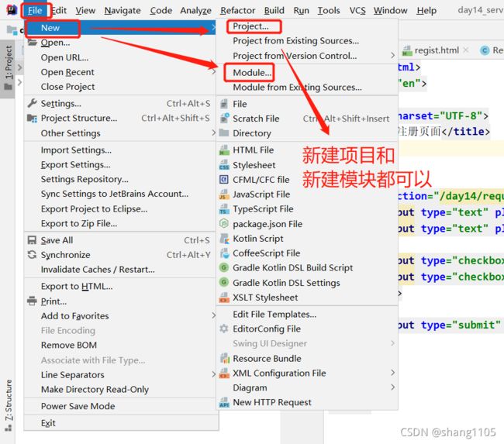The height and width of the screenshot is (444, 504).
Task: Click the File icon in New submenu
Action: (224, 104)
